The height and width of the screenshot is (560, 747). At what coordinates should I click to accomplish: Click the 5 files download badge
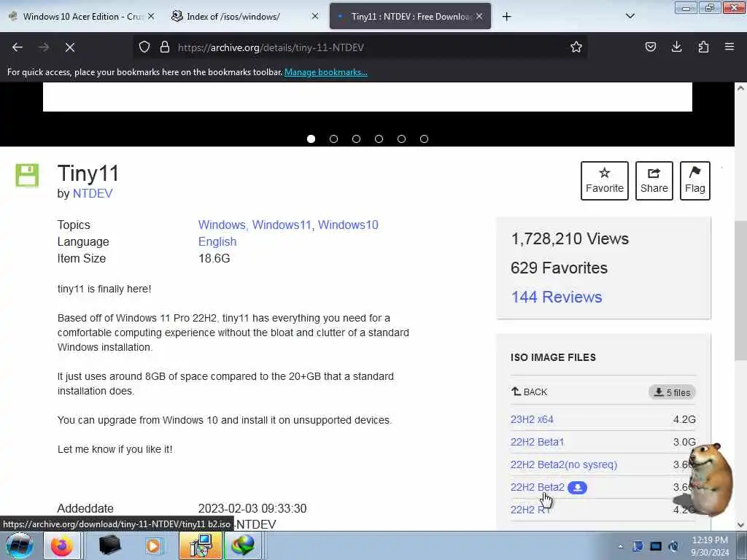[x=672, y=392]
